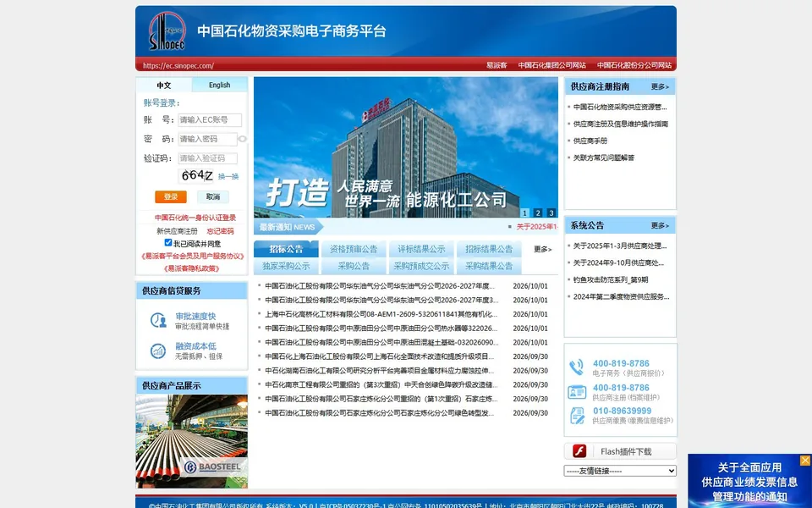
Task: Click the orange 登录 button
Action: coord(170,196)
